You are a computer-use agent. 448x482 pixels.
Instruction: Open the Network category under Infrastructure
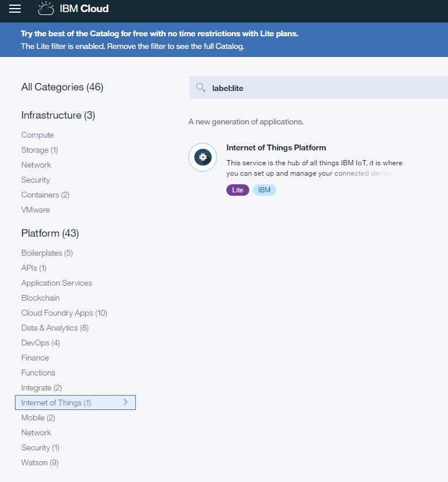(36, 165)
